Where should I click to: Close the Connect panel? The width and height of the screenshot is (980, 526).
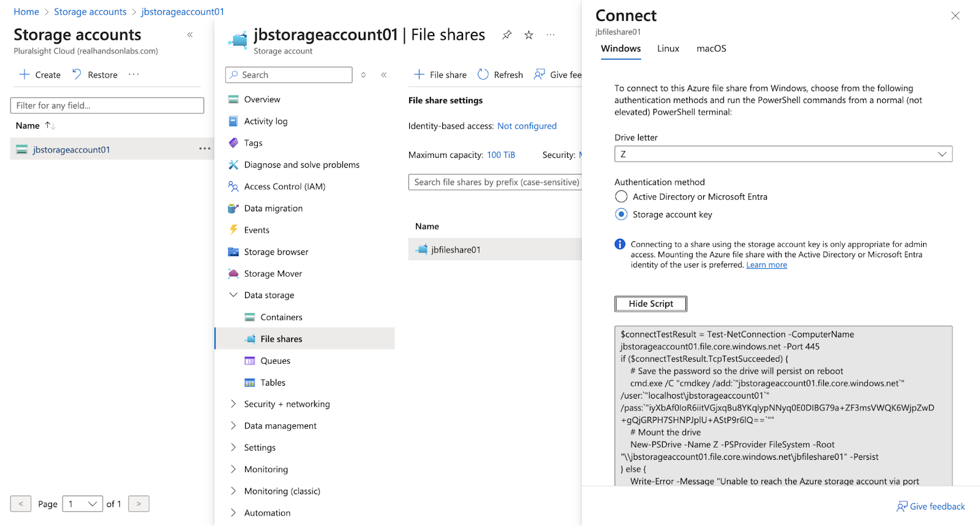point(956,16)
